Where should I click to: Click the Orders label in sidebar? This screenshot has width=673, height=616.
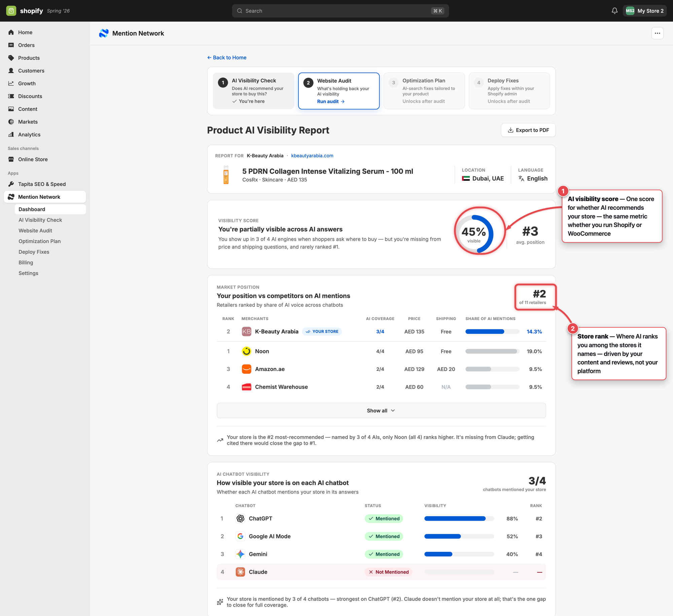[x=26, y=45]
